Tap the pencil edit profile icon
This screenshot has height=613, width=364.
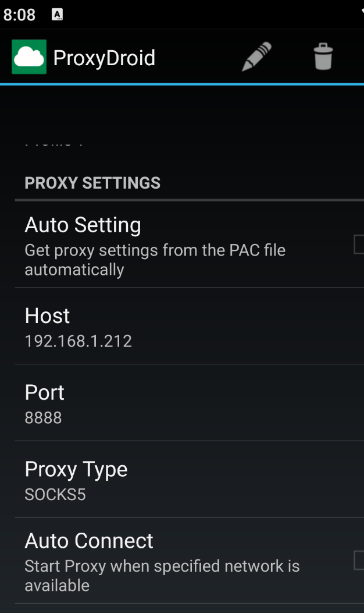click(x=256, y=57)
